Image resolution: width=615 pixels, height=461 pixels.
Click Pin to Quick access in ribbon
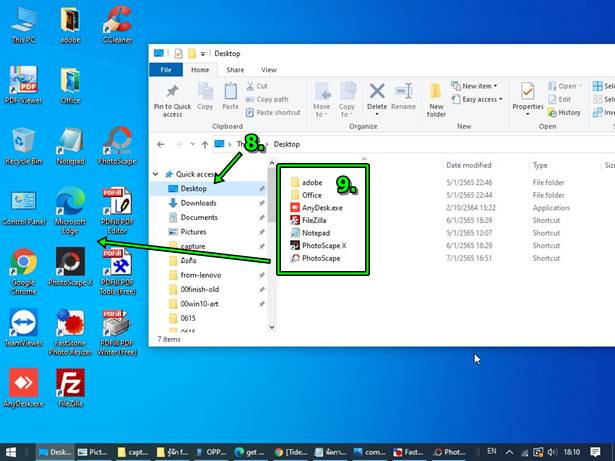tap(172, 100)
